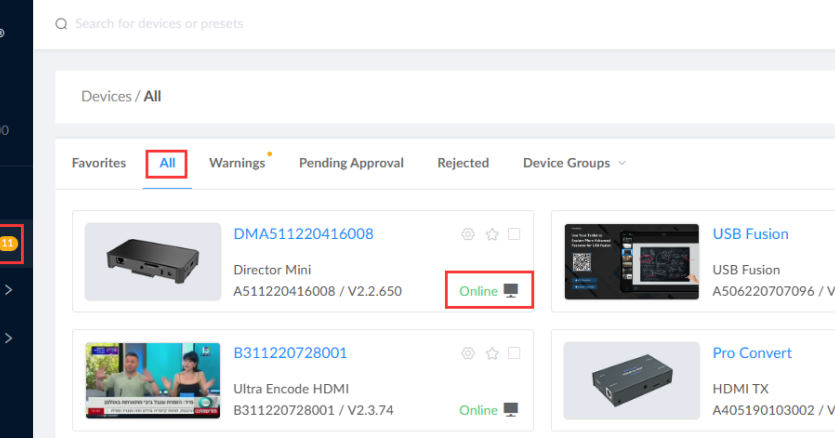Select the DMA511220416008 device checkbox
Viewport: 835px width, 438px height.
(514, 234)
